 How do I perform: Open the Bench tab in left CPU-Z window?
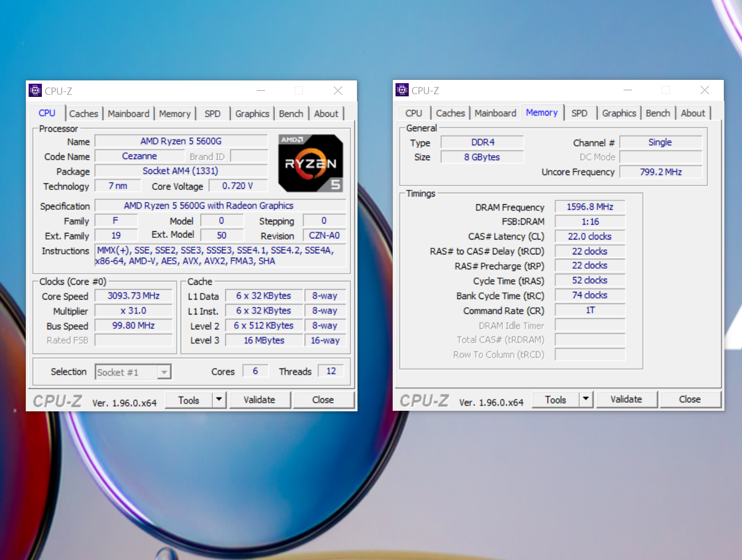tap(291, 113)
